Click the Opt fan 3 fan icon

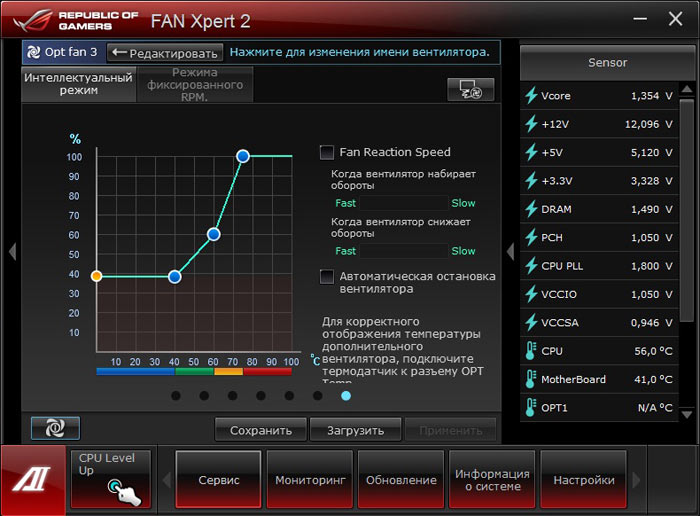tap(33, 52)
